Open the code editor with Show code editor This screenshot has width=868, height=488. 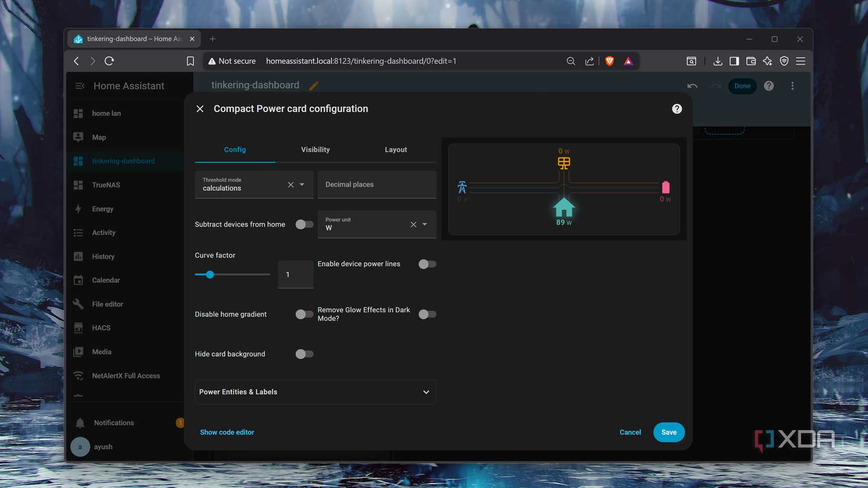pos(227,432)
